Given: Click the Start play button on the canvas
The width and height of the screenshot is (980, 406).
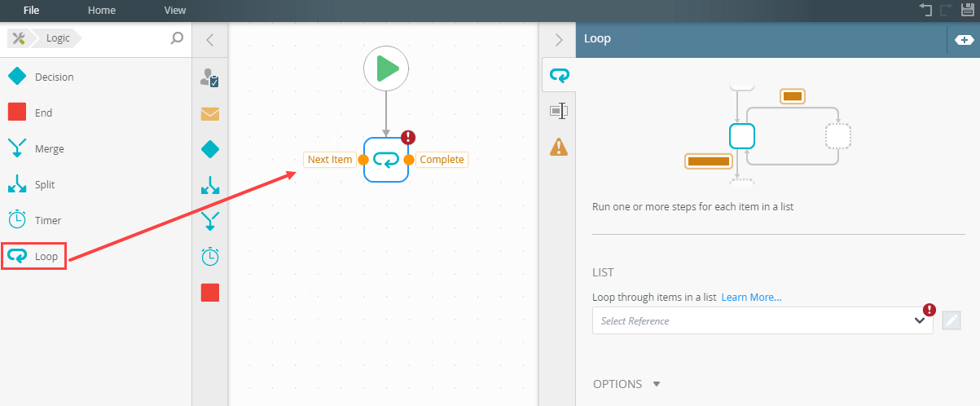Looking at the screenshot, I should [x=386, y=69].
